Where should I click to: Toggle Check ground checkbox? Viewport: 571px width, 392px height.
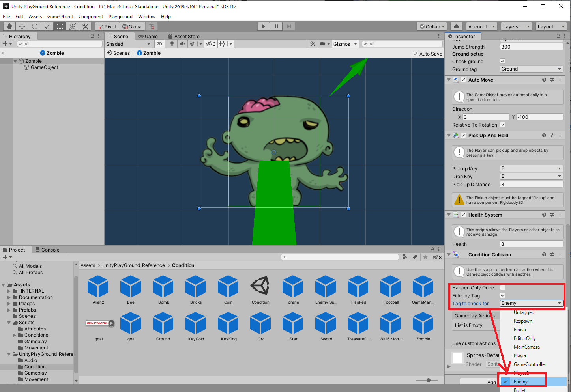click(x=503, y=61)
